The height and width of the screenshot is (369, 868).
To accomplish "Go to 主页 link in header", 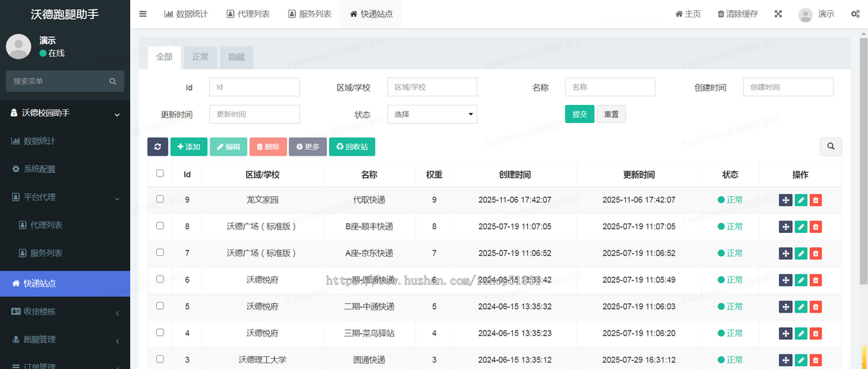I will pyautogui.click(x=688, y=14).
